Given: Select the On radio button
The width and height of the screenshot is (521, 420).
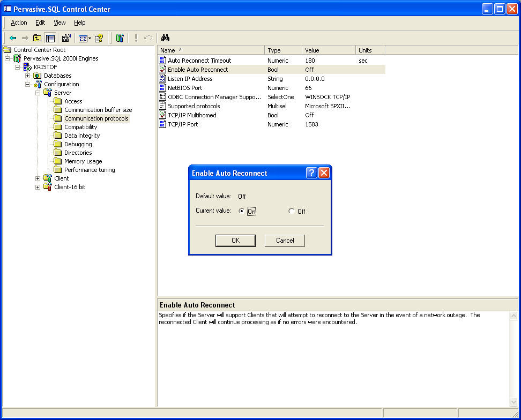Looking at the screenshot, I should [x=242, y=211].
